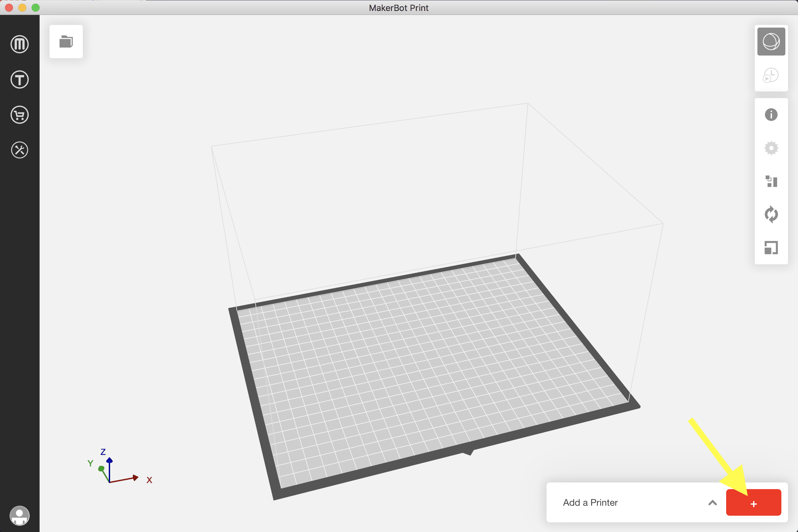798x532 pixels.
Task: Open the support tools wrench icon
Action: click(20, 150)
